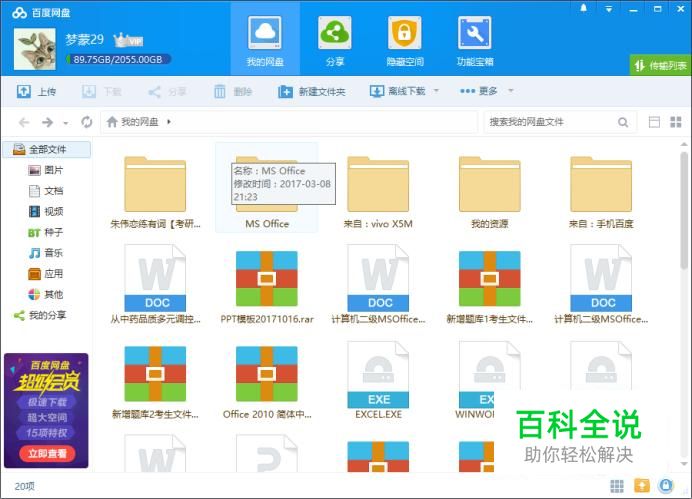The height and width of the screenshot is (499, 692).
Task: Open the 我的网盘 tab
Action: point(265,41)
